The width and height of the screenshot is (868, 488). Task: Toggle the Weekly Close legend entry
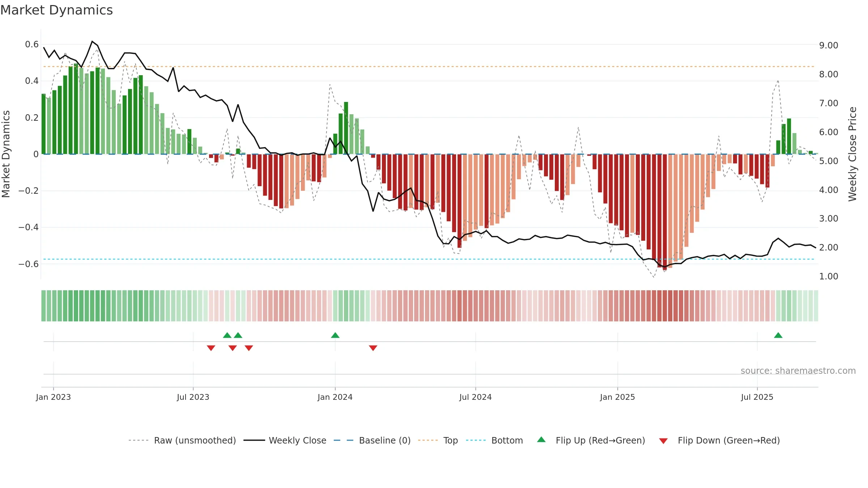click(x=285, y=440)
